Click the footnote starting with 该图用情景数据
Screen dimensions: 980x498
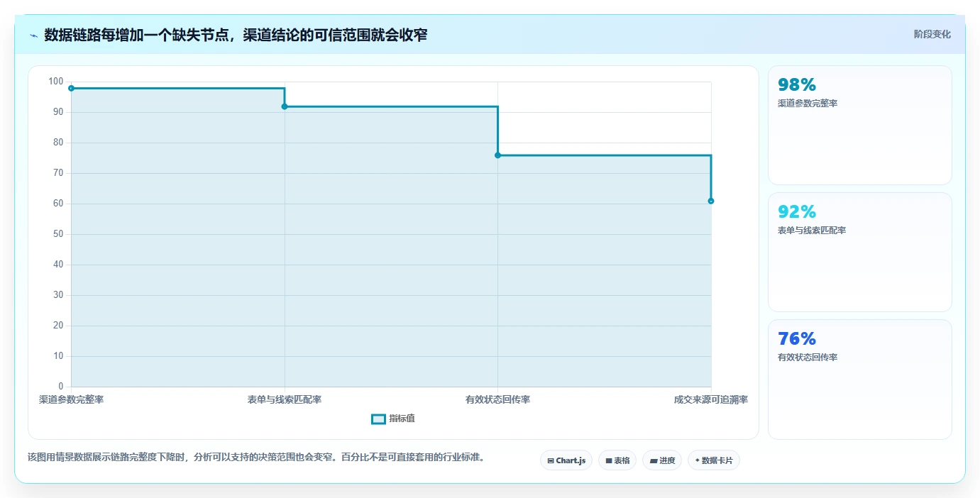(x=256, y=457)
